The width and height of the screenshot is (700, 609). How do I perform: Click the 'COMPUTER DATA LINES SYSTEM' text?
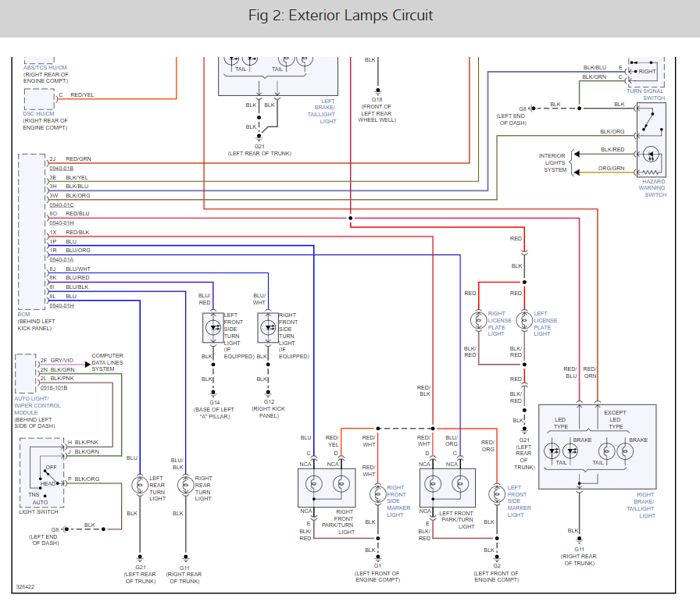click(x=107, y=362)
